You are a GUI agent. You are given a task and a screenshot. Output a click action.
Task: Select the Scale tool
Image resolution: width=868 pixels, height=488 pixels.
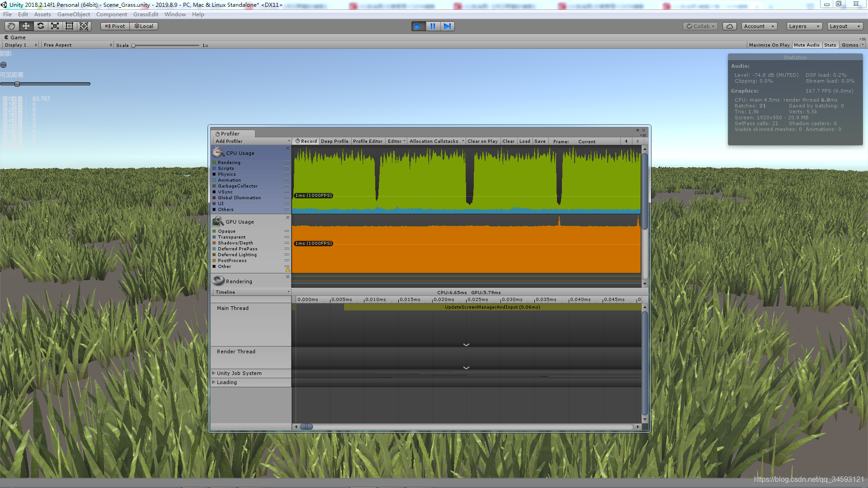point(55,26)
